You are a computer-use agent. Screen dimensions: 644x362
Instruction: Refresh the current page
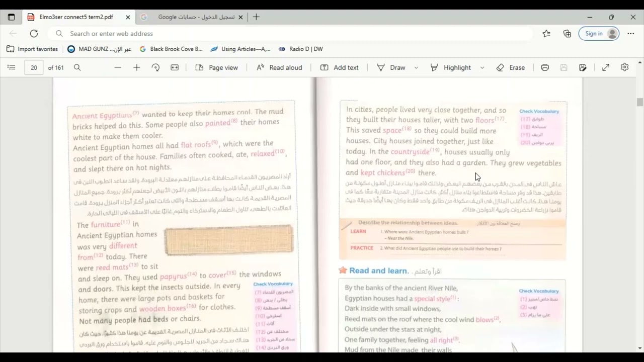coord(34,34)
